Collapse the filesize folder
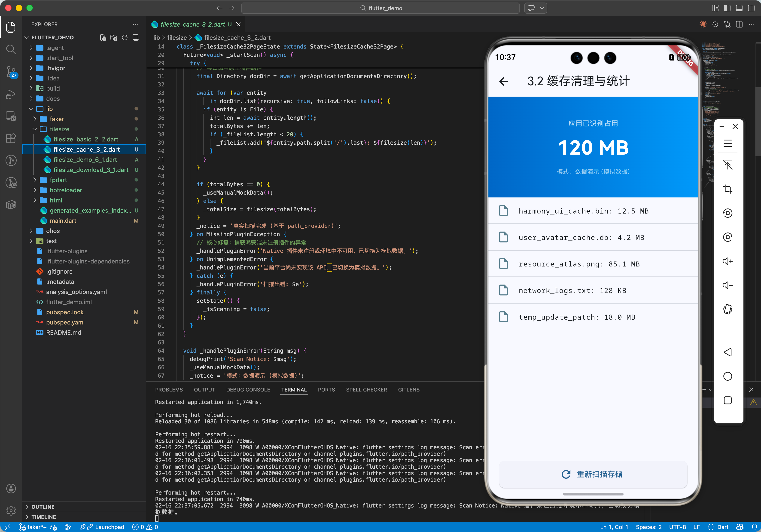This screenshot has height=532, width=761. coord(59,129)
